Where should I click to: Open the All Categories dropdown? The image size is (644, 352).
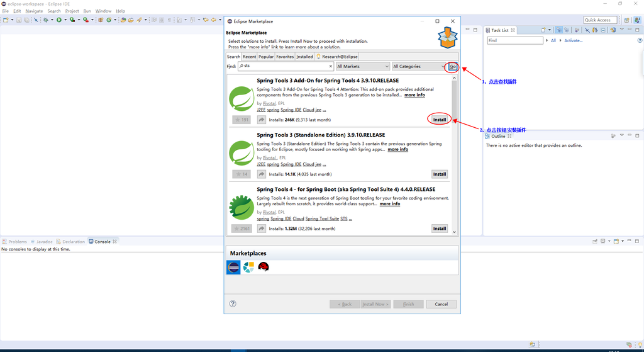[418, 66]
